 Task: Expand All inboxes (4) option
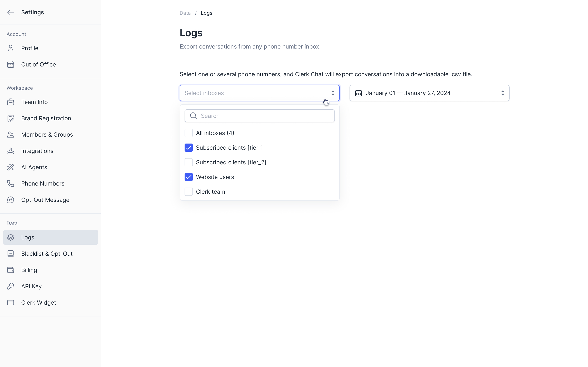215,133
